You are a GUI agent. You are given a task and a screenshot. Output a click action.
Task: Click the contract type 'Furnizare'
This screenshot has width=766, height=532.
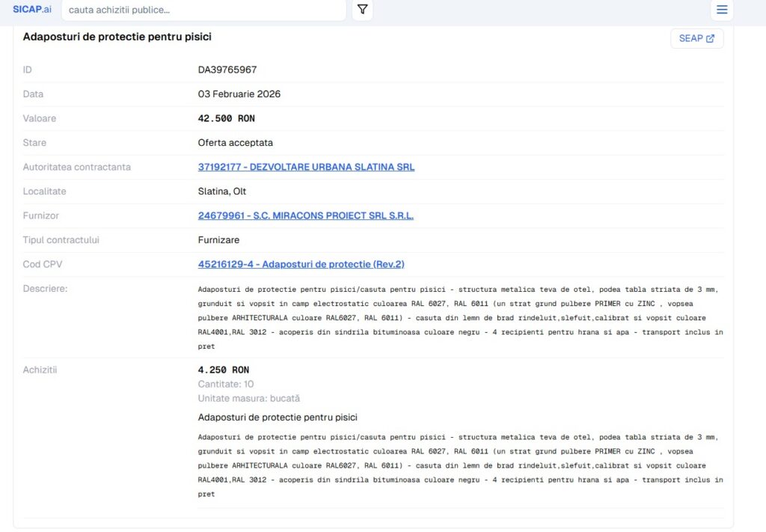point(218,240)
